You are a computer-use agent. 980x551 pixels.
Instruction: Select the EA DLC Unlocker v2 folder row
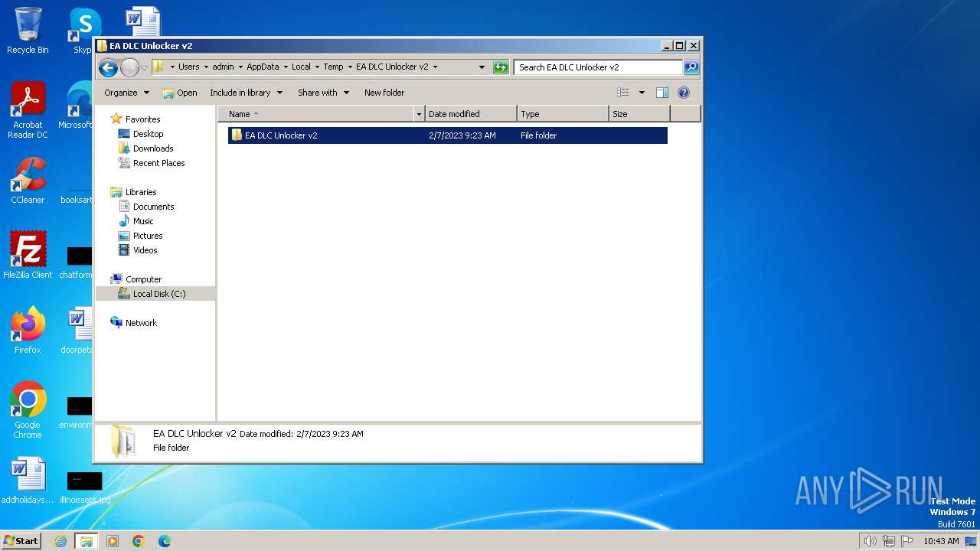(x=448, y=135)
